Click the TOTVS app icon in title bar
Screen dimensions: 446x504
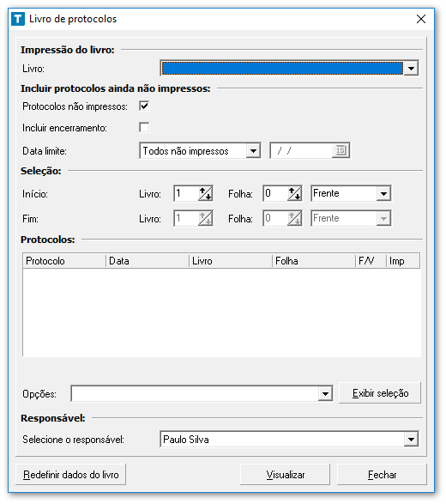point(18,19)
